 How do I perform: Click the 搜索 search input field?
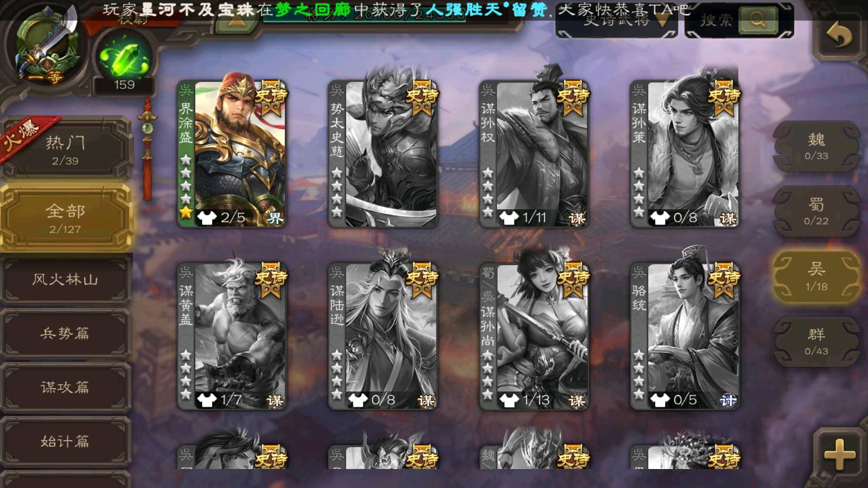click(715, 21)
